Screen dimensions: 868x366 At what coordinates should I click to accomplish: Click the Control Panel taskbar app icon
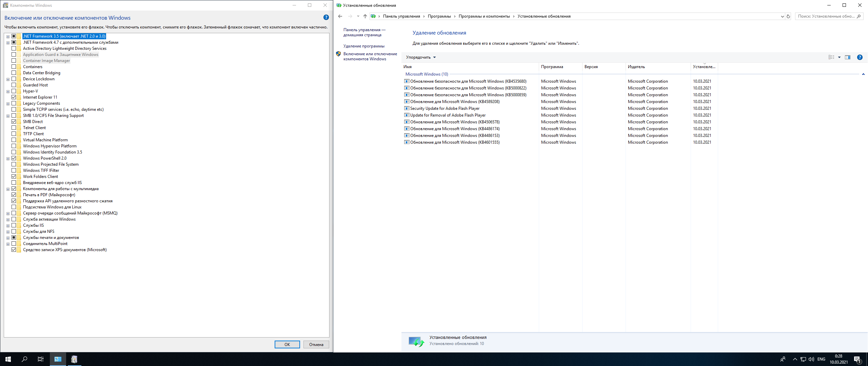click(x=58, y=359)
